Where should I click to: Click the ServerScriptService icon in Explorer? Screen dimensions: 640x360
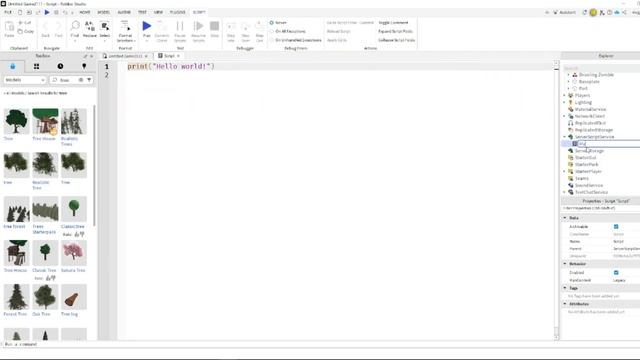pos(571,137)
